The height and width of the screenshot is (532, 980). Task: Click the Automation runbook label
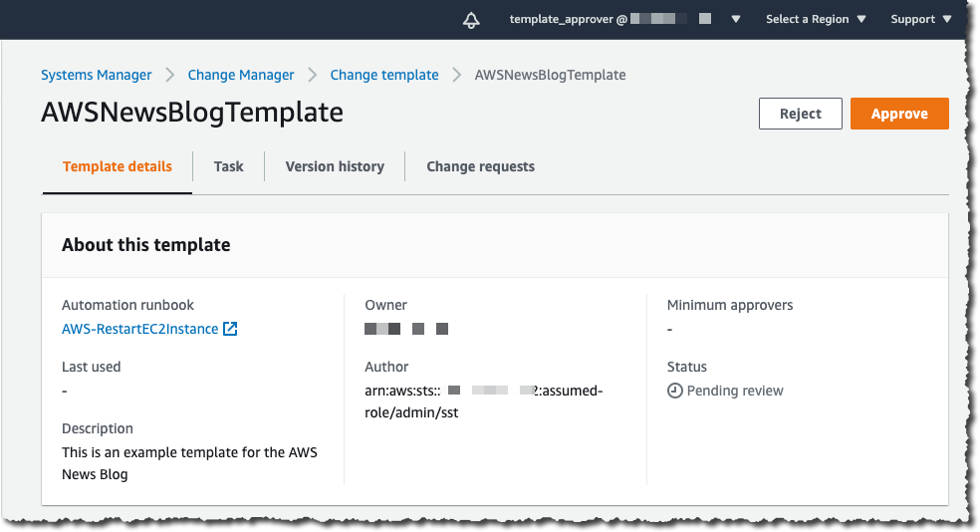[x=127, y=305]
